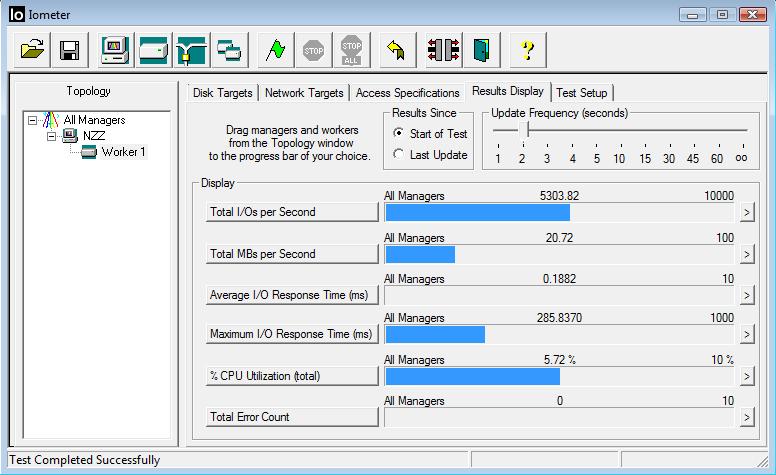Add a new network worker
The height and width of the screenshot is (475, 776).
(192, 50)
